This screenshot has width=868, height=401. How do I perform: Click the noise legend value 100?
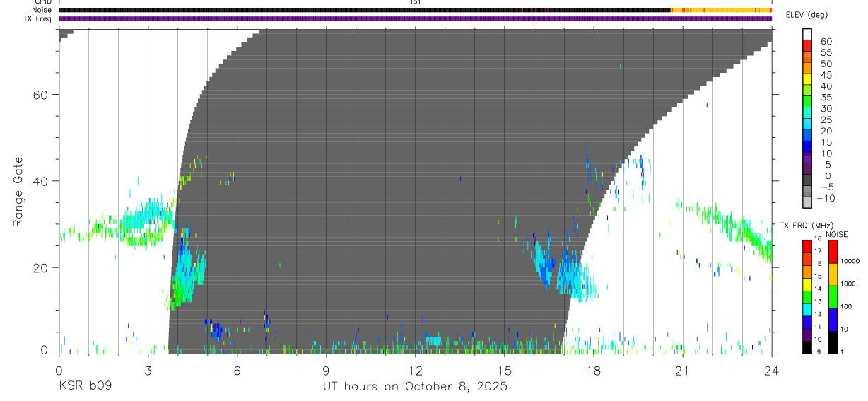(x=847, y=306)
